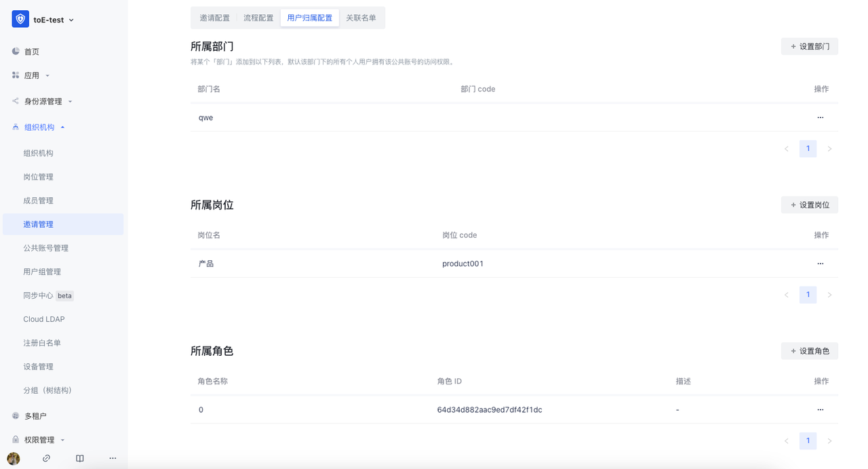
Task: Click the 组织机构 section icon
Action: (15, 126)
